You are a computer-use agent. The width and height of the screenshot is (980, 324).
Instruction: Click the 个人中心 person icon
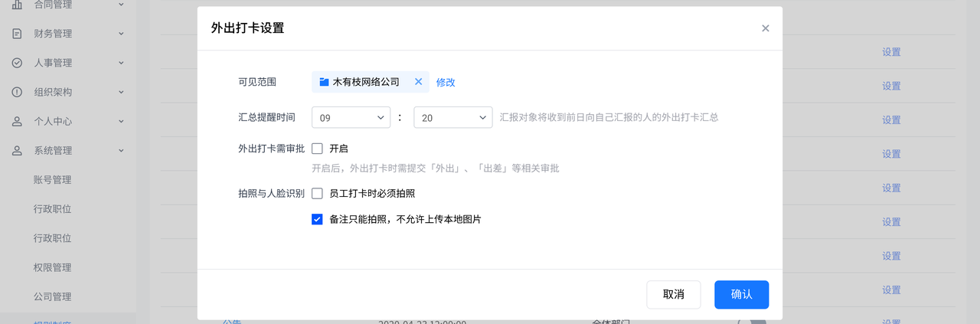(x=17, y=121)
